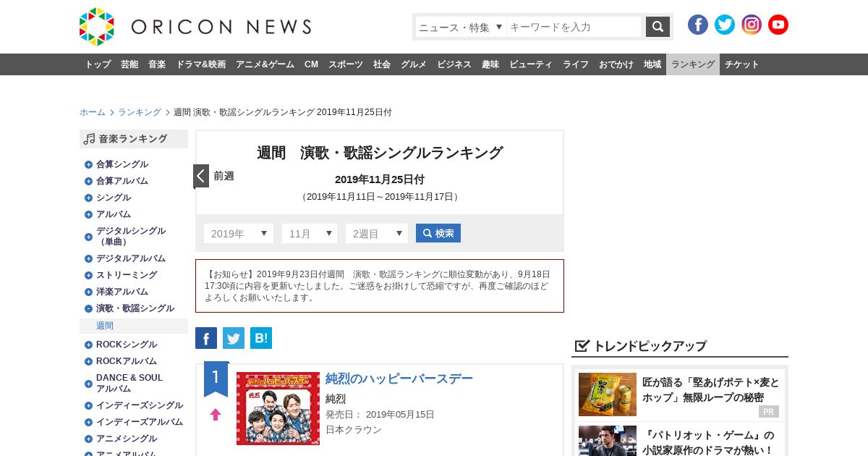Select the 週間 sub-item in sidebar
The image size is (868, 456).
105,326
